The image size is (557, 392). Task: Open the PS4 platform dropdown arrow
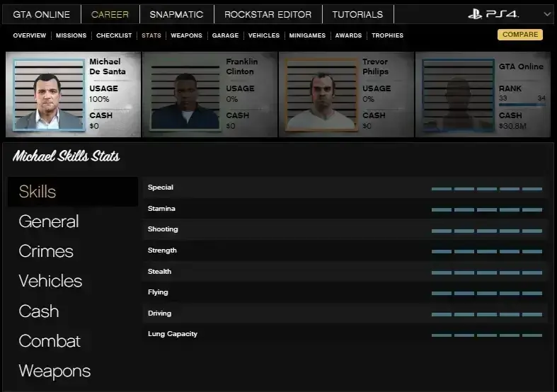pyautogui.click(x=547, y=14)
